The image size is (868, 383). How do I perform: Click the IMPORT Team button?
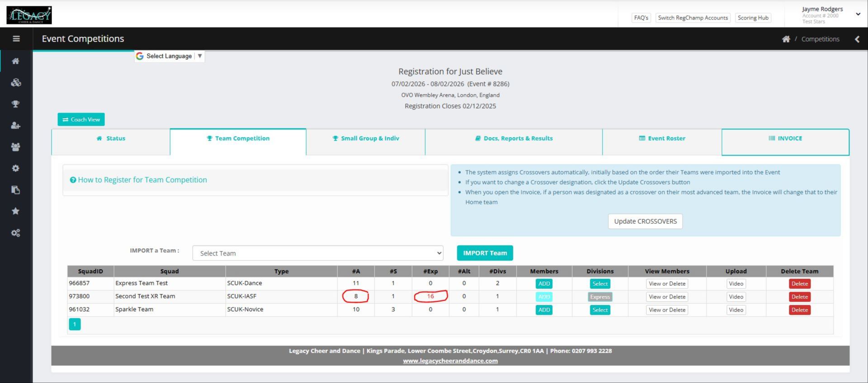tap(485, 253)
